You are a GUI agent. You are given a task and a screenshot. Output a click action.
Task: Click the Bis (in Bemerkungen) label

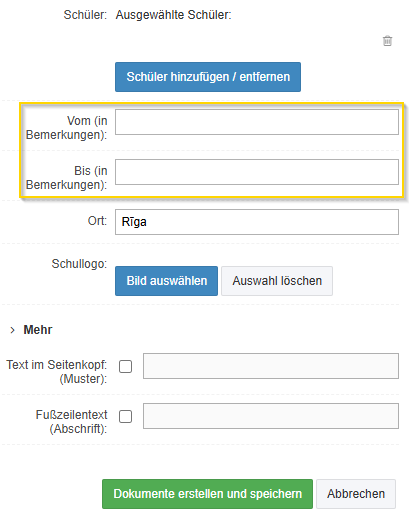pyautogui.click(x=67, y=178)
